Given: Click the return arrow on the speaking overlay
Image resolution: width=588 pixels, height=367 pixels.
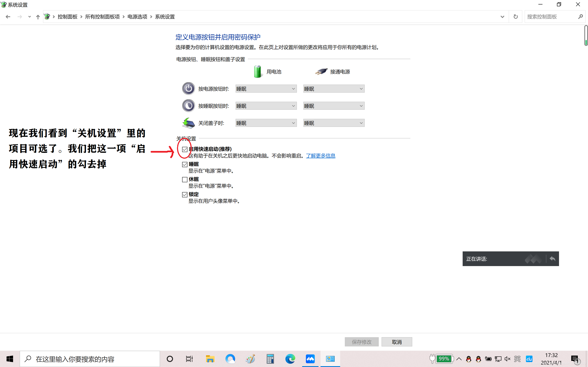Looking at the screenshot, I should click(x=552, y=259).
